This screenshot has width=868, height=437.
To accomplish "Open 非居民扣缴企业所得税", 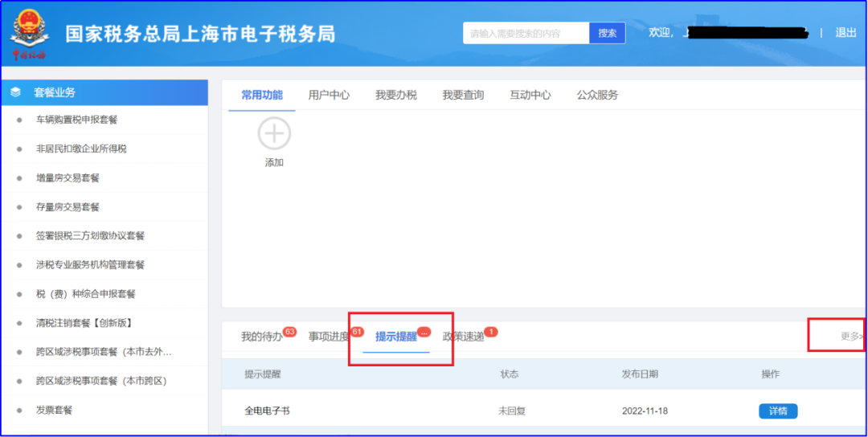I will tap(81, 149).
